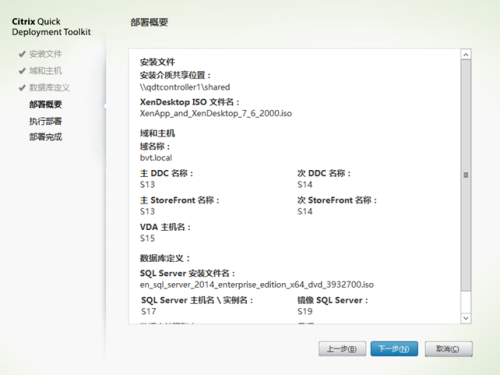
Task: Click the 下一步(N) next button
Action: (x=394, y=349)
